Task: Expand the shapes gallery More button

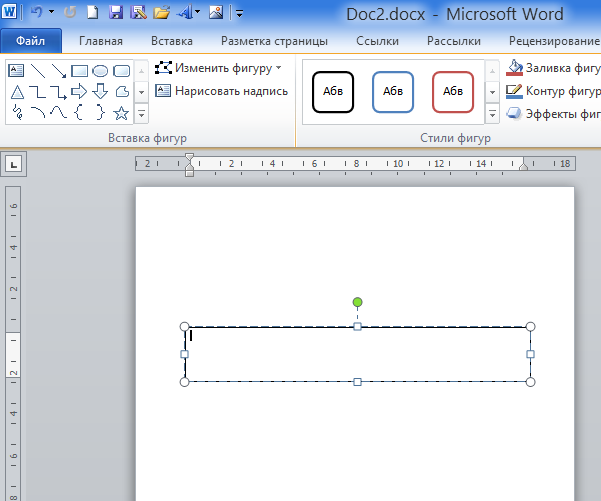Action: [141, 112]
